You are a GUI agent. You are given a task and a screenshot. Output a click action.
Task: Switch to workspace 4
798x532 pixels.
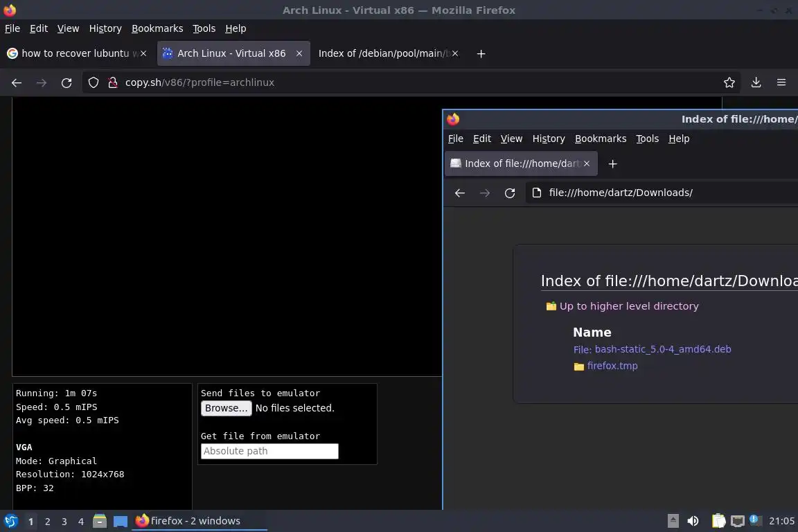point(81,522)
